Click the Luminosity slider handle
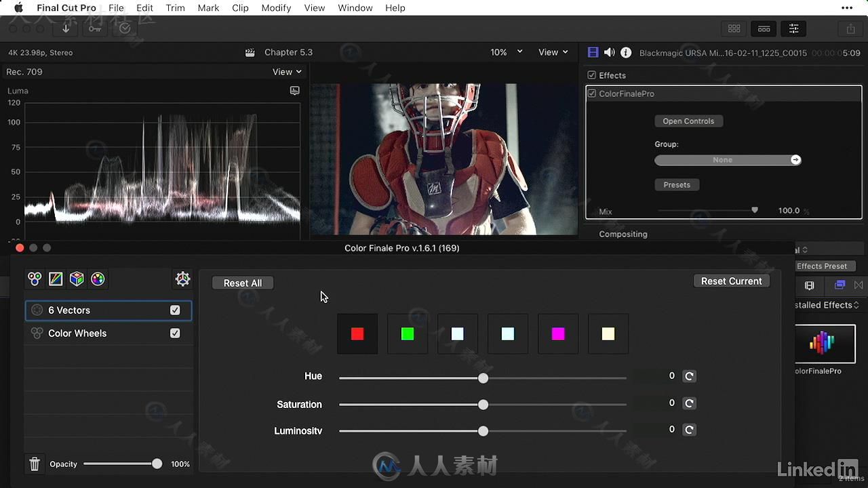The image size is (868, 488). coord(483,431)
